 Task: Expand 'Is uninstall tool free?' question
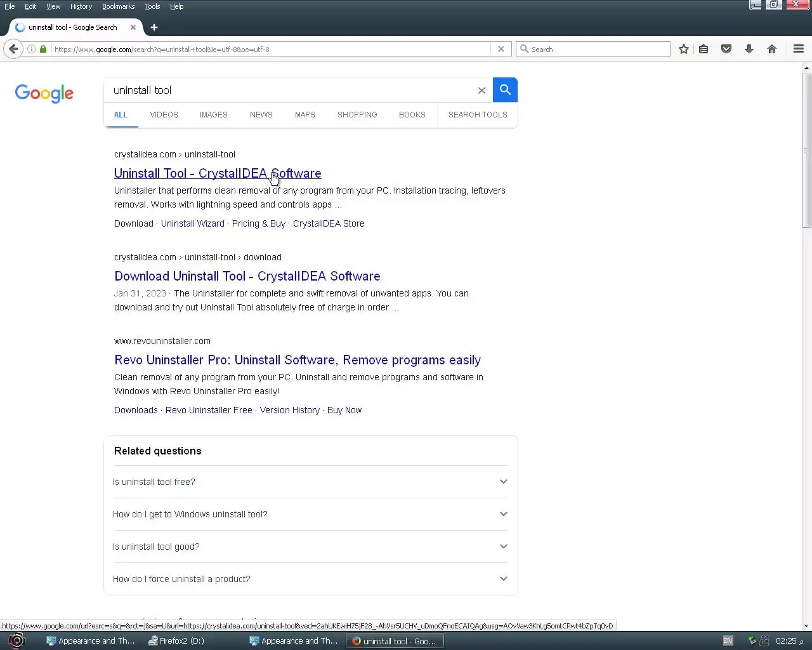310,482
